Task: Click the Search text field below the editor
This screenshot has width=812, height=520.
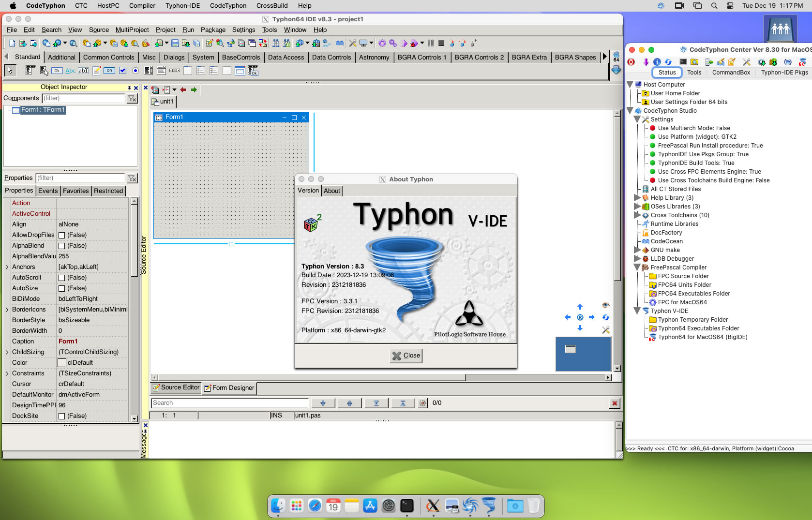Action: pyautogui.click(x=230, y=403)
